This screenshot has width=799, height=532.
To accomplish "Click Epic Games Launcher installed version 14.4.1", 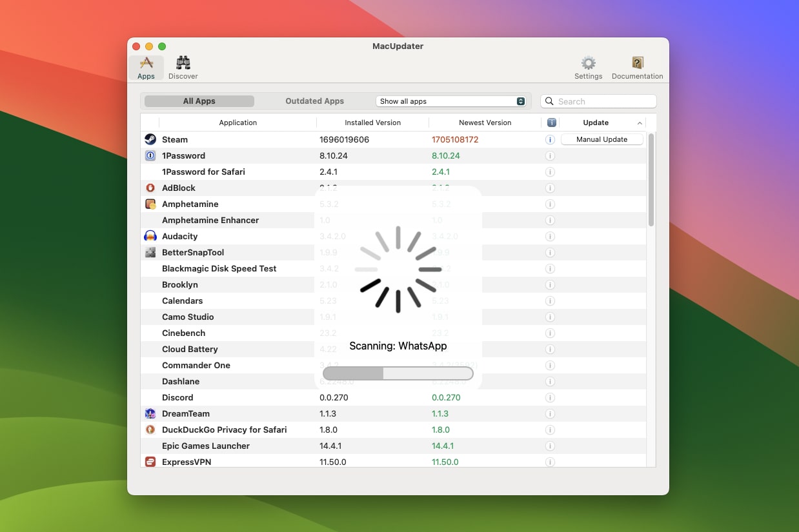I will [330, 446].
